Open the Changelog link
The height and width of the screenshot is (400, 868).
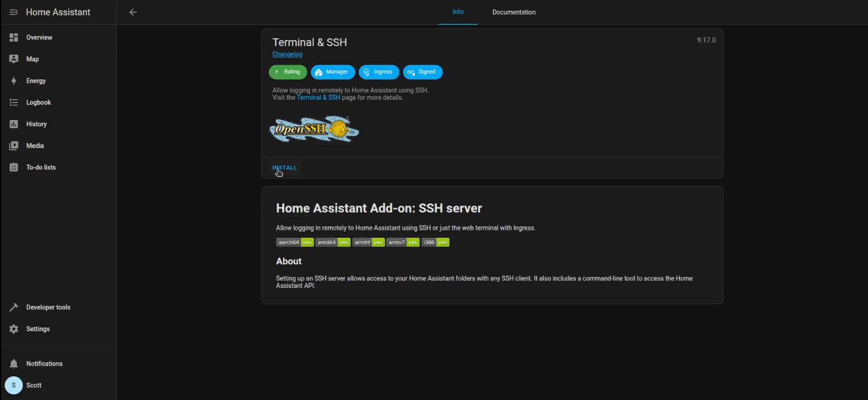click(x=287, y=54)
